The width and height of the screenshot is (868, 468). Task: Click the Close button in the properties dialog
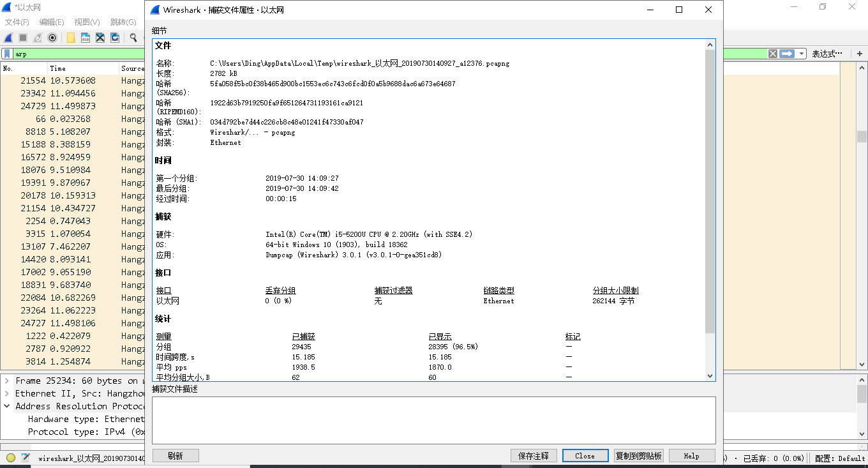[585, 456]
